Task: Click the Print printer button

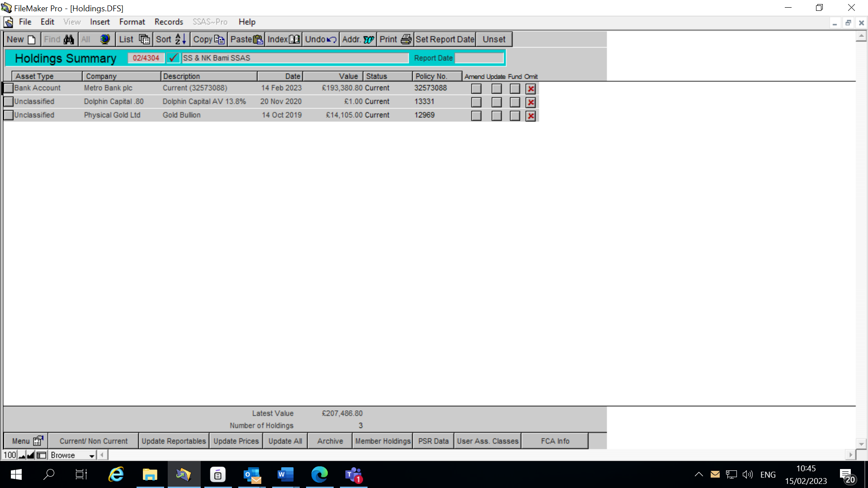Action: tap(396, 39)
